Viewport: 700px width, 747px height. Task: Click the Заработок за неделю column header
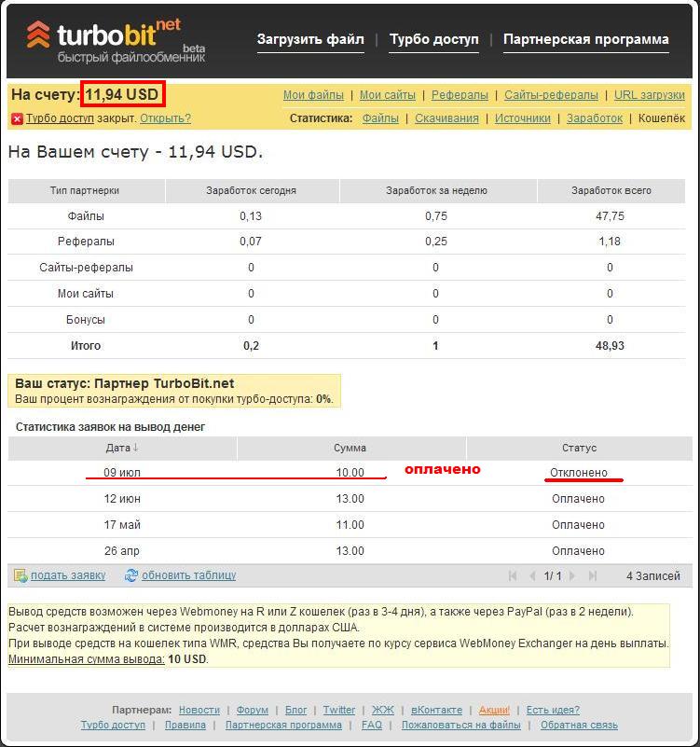click(x=436, y=190)
